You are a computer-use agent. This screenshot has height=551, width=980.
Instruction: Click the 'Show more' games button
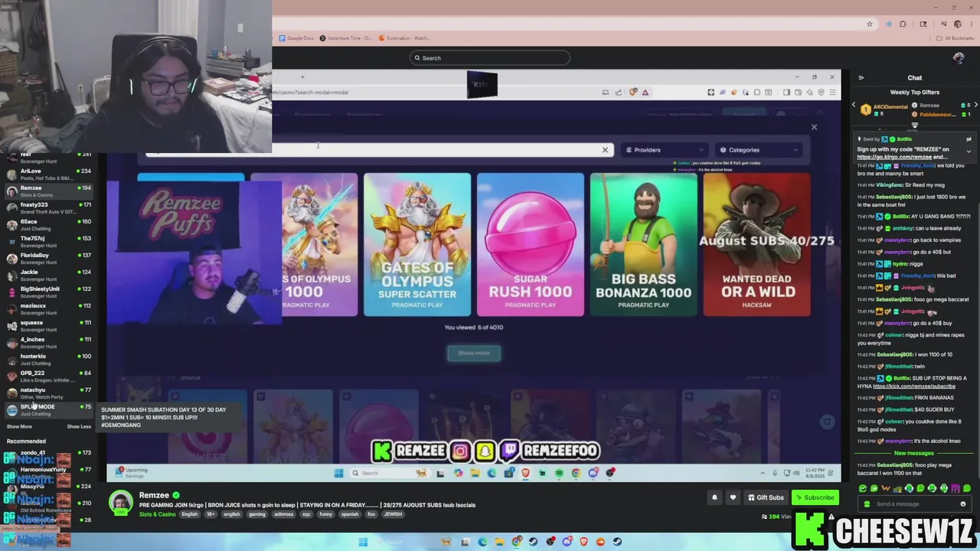click(474, 353)
